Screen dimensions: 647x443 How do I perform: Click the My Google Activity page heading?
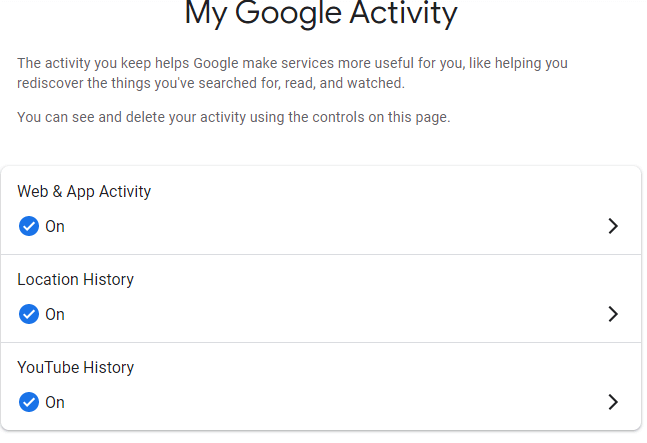[x=321, y=14]
